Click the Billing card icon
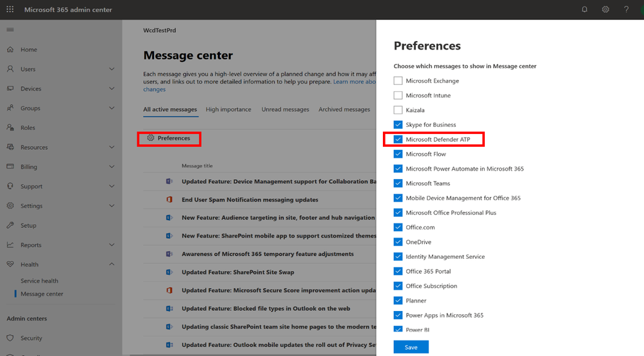This screenshot has height=356, width=644. (x=10, y=167)
